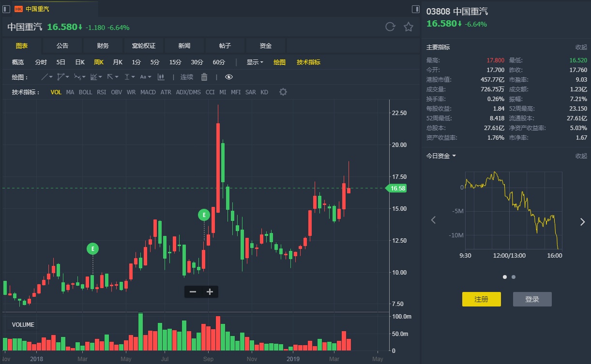Click the 注册 register button
The height and width of the screenshot is (364, 591).
coord(482,299)
